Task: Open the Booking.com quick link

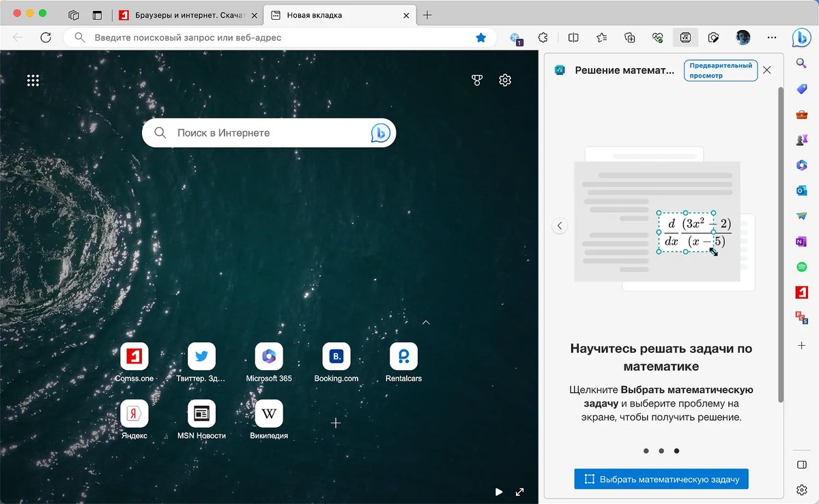Action: pyautogui.click(x=336, y=363)
